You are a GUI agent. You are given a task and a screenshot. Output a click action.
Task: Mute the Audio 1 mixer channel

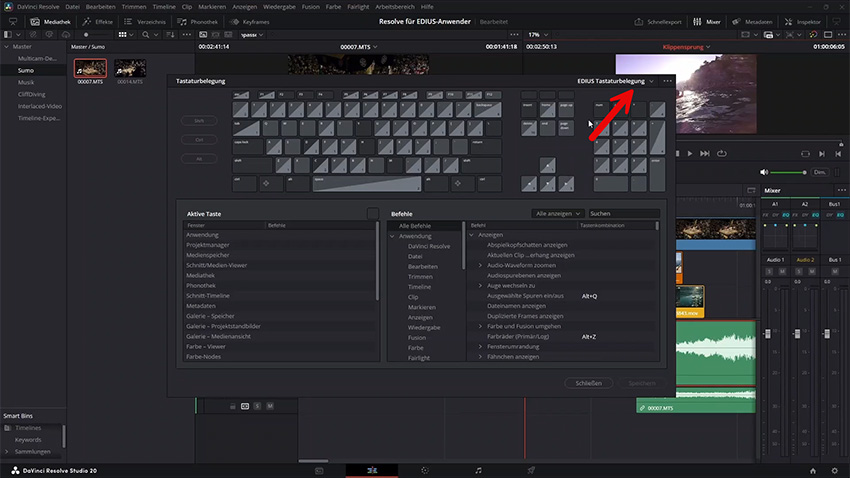(782, 271)
